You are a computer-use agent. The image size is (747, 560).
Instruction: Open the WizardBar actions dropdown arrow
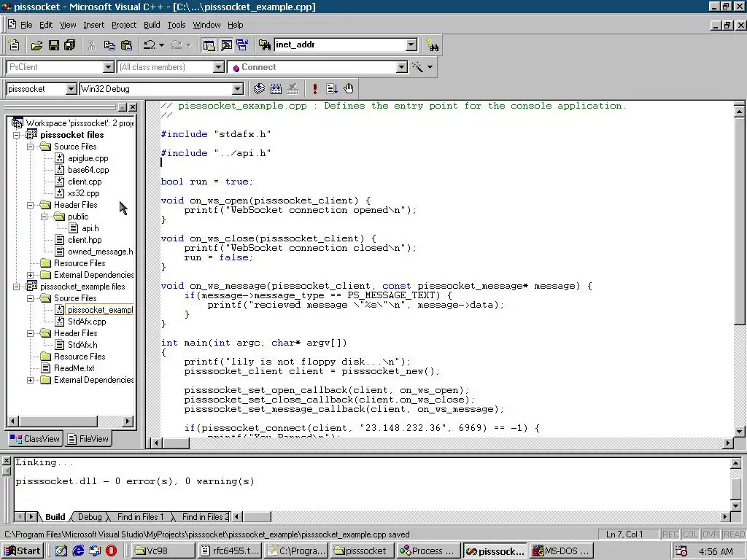(x=430, y=67)
